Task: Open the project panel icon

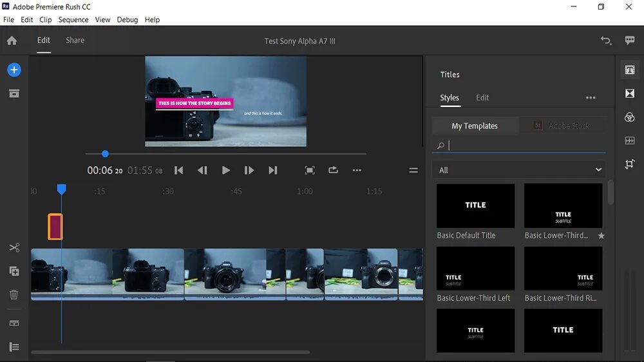Action: click(x=14, y=93)
